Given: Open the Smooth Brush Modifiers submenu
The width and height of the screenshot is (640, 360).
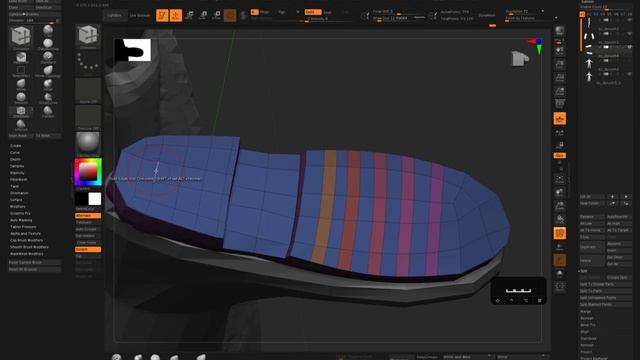Looking at the screenshot, I should (x=29, y=247).
